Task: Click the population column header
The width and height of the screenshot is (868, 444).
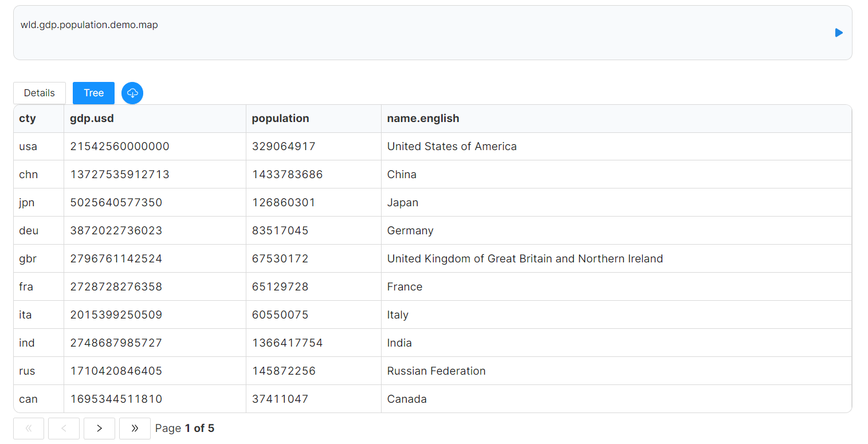Action: click(x=313, y=119)
